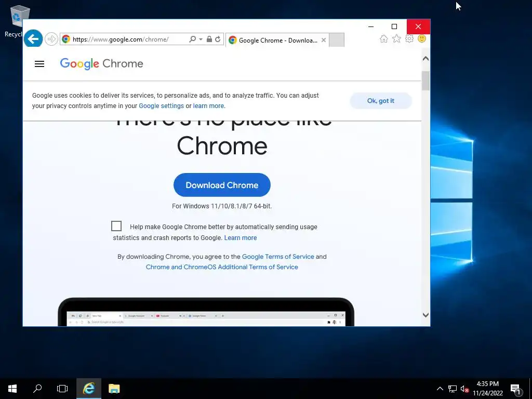Click the Download Chrome button

click(222, 185)
